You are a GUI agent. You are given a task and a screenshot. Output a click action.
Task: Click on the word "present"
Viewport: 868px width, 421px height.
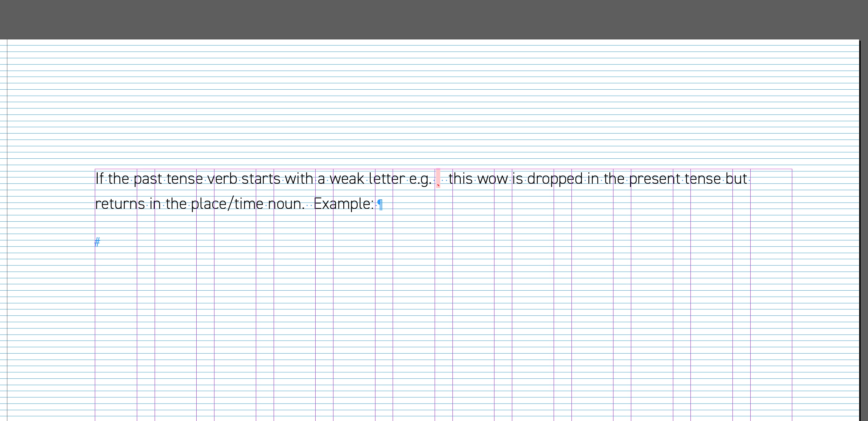point(654,178)
